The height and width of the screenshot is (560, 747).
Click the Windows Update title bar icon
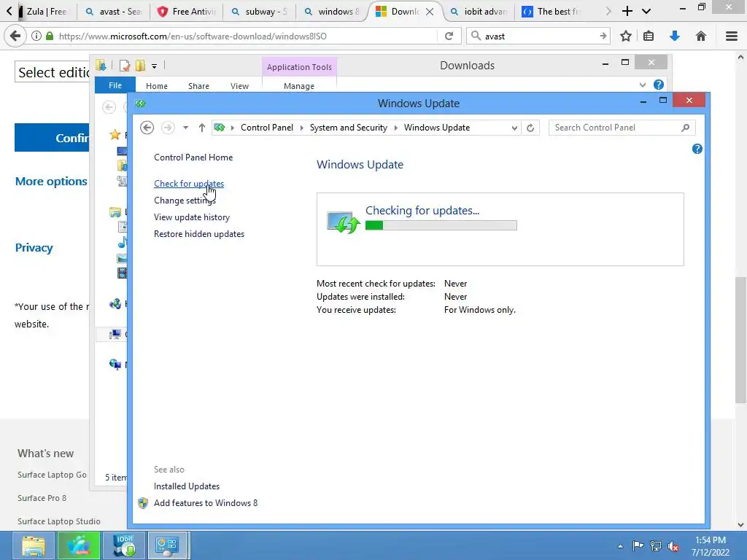[140, 104]
